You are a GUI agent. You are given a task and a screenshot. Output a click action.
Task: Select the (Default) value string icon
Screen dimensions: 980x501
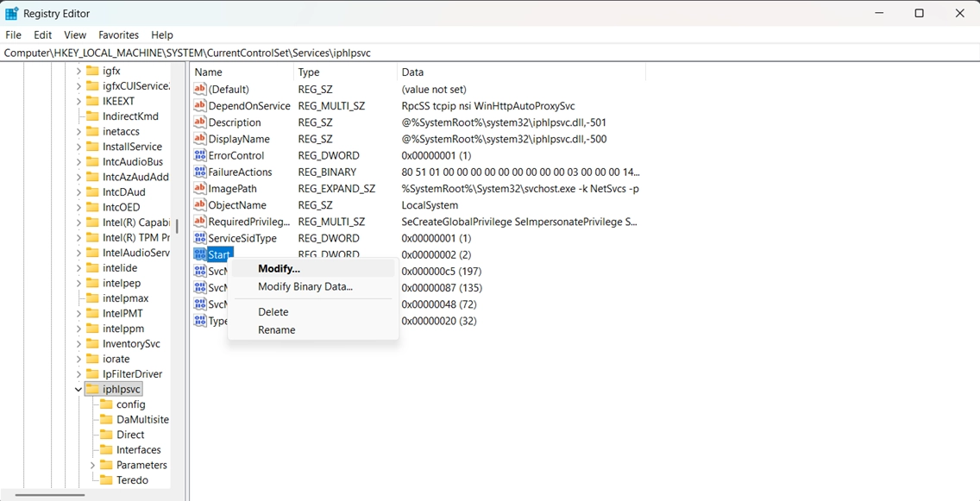(200, 90)
